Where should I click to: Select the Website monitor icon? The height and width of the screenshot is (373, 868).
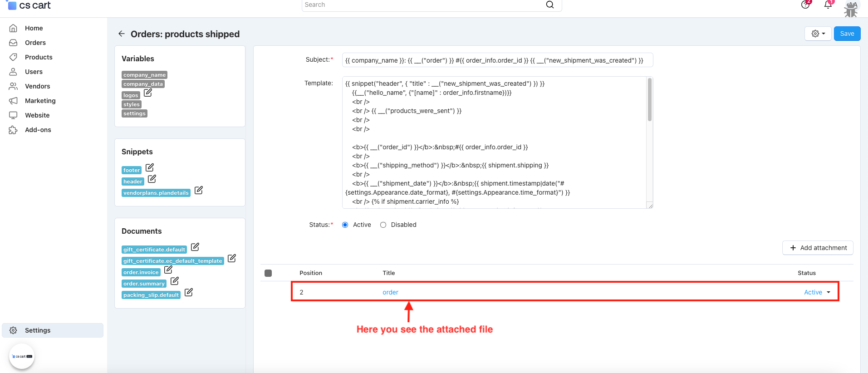[13, 115]
